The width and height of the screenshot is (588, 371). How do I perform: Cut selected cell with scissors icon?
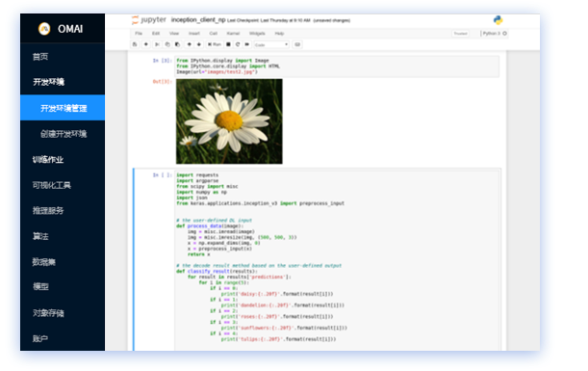pos(157,44)
